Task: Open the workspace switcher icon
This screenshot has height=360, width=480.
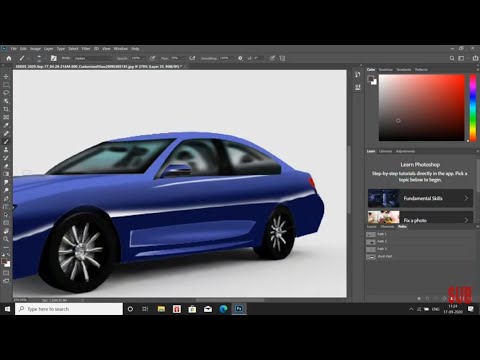Action: tap(461, 58)
